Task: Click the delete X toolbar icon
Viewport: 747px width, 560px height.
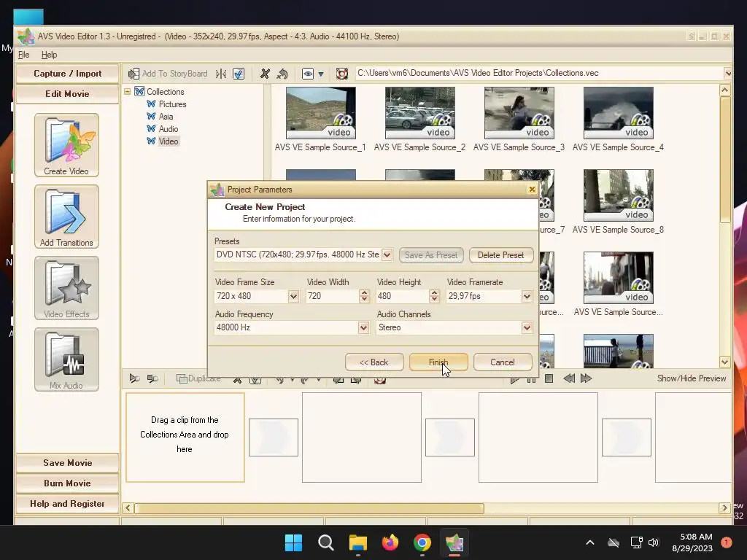Action: (265, 74)
